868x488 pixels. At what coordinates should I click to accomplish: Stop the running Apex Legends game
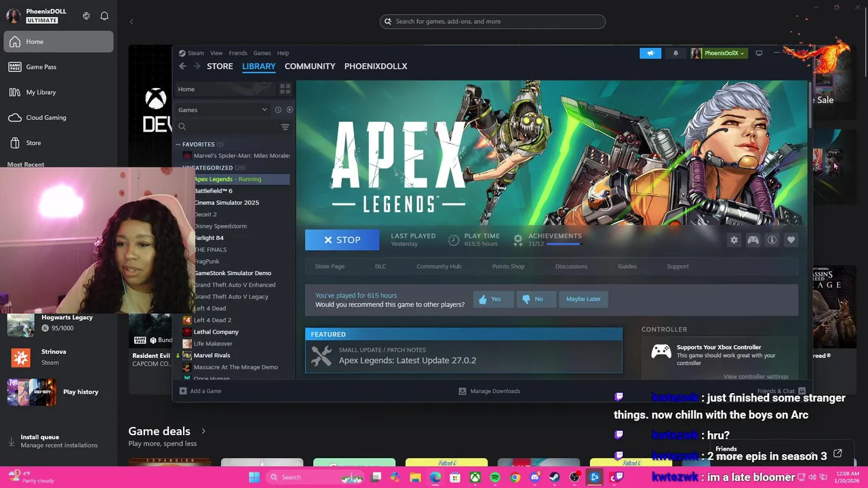pyautogui.click(x=342, y=240)
